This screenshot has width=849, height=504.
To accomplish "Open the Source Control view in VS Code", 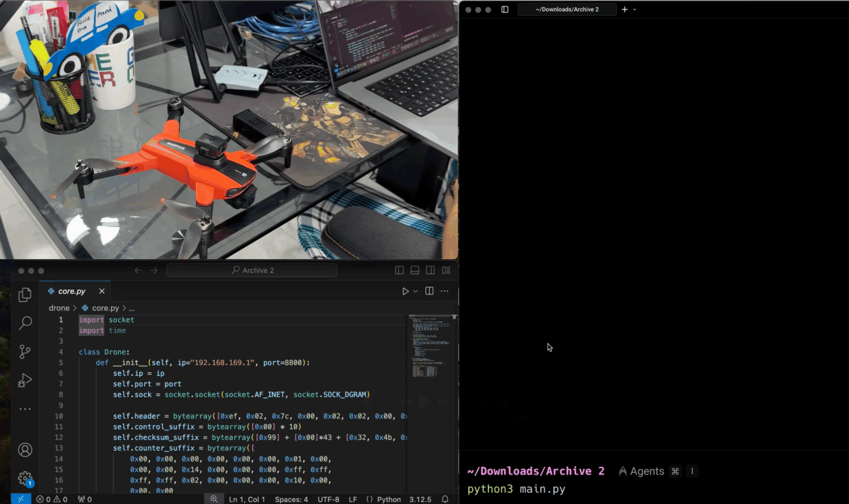I will pos(25,351).
